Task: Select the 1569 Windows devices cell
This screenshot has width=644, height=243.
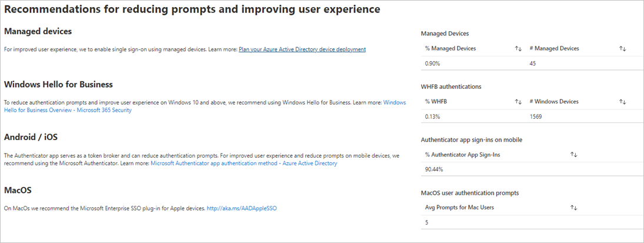Action: click(536, 116)
